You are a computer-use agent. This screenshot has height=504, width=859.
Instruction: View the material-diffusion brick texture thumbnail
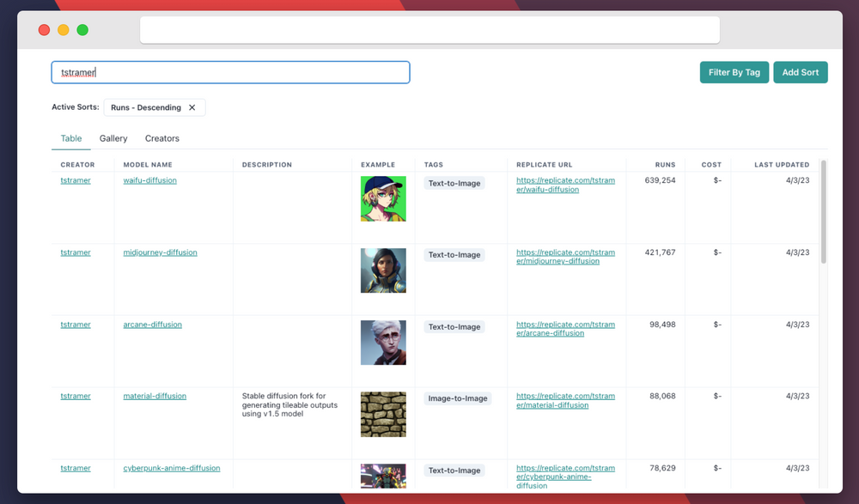coord(383,414)
